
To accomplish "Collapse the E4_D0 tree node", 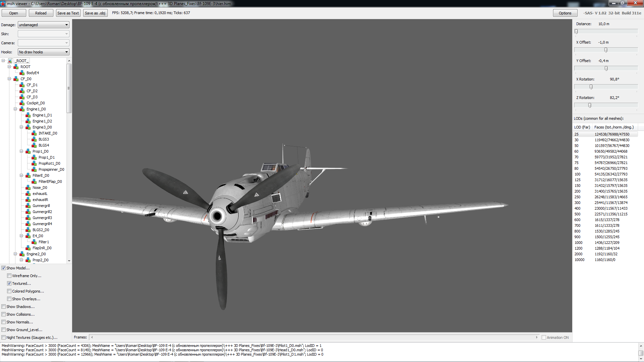I will click(21, 236).
